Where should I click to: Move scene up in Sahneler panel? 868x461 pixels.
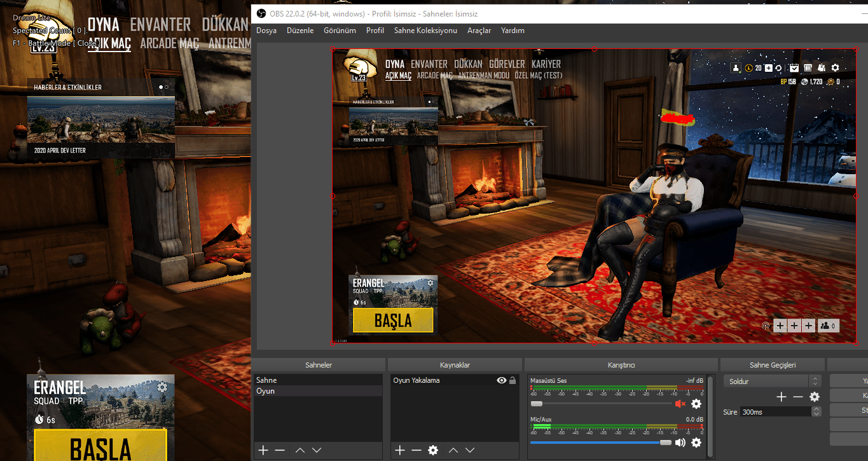point(300,450)
